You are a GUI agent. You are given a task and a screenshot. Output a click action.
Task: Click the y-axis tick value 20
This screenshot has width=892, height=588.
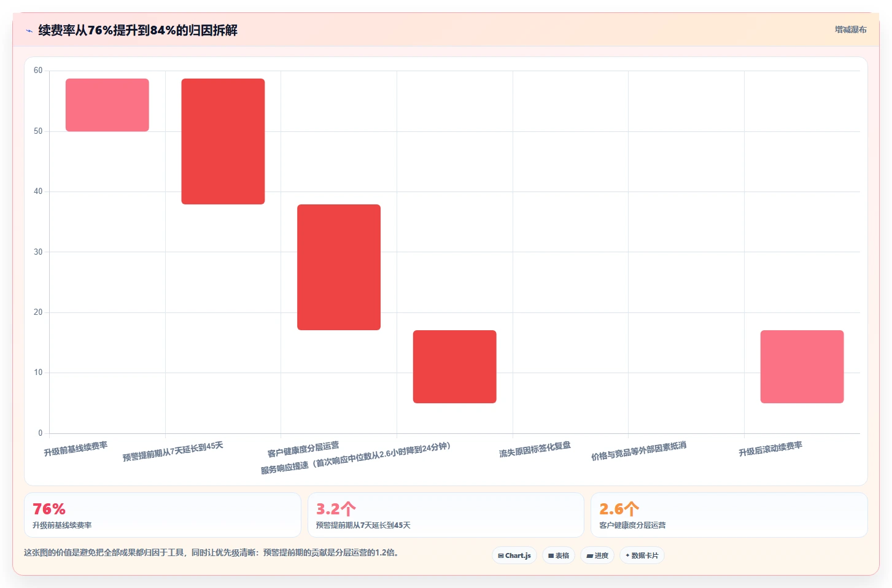click(38, 312)
